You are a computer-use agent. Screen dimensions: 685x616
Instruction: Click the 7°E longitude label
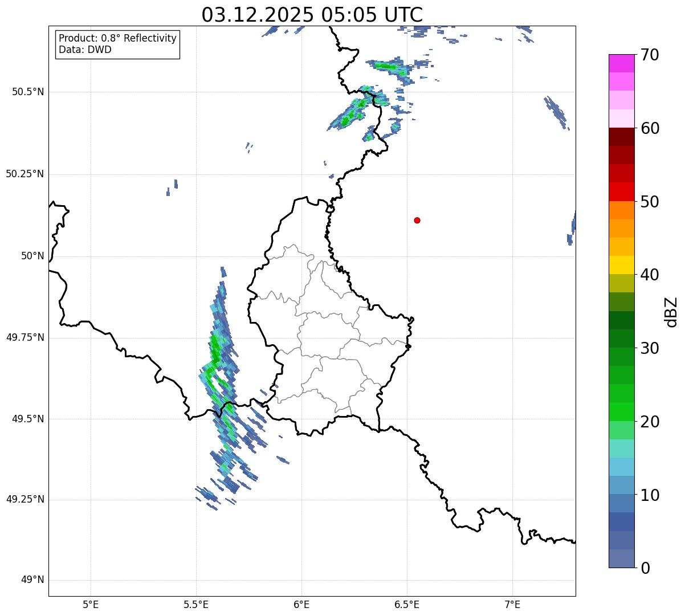[x=513, y=604]
